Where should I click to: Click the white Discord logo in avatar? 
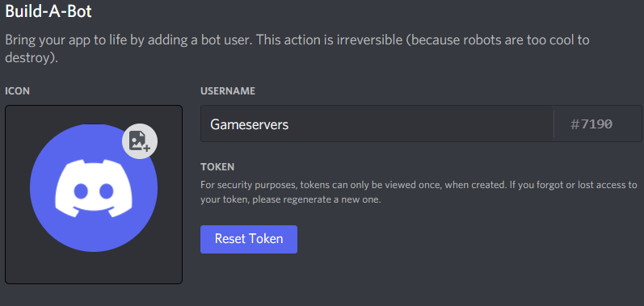(94, 189)
